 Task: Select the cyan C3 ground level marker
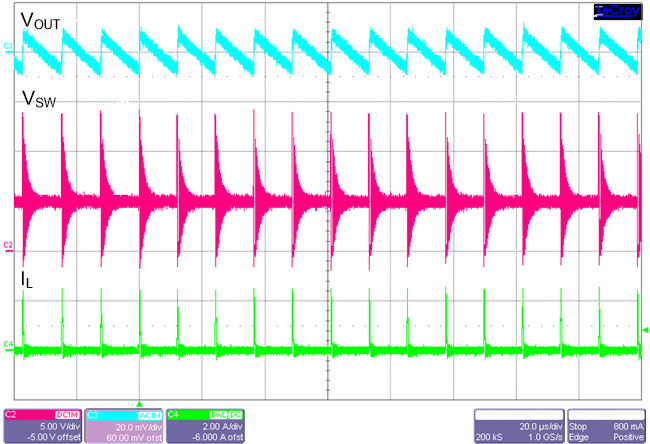[8, 47]
